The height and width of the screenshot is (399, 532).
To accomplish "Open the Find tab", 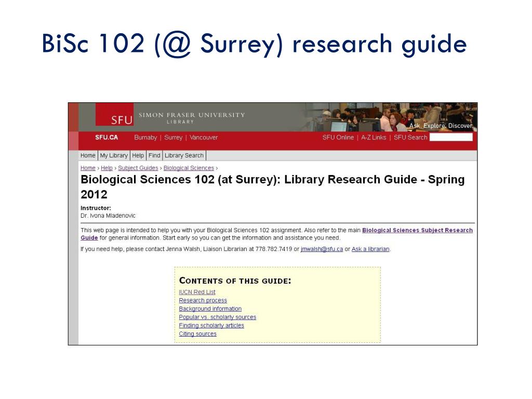I will 154,155.
